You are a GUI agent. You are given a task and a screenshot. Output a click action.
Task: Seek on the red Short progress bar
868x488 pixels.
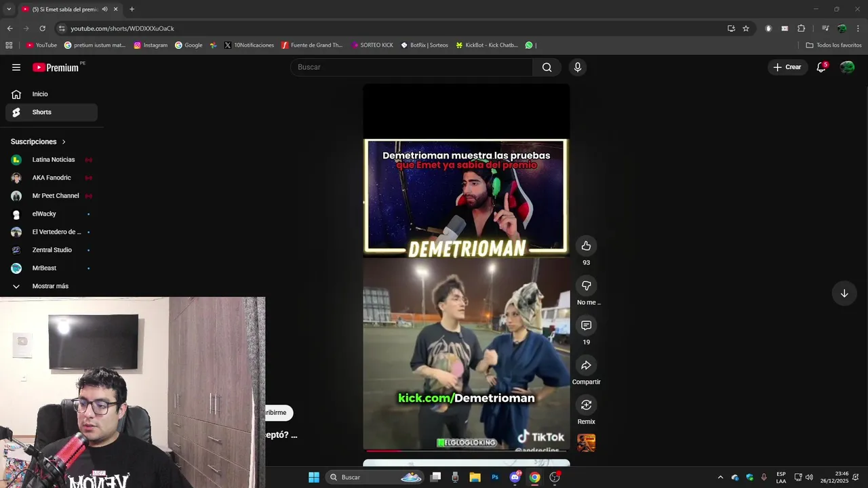point(466,450)
